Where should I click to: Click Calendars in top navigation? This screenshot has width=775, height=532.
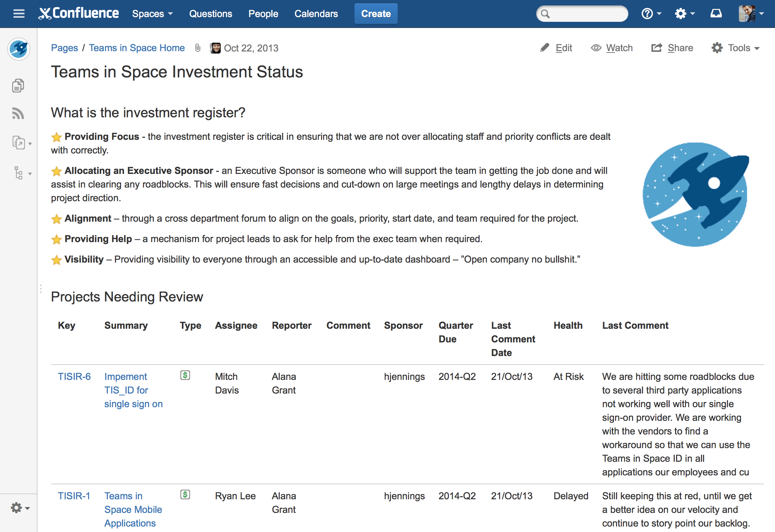pyautogui.click(x=316, y=14)
